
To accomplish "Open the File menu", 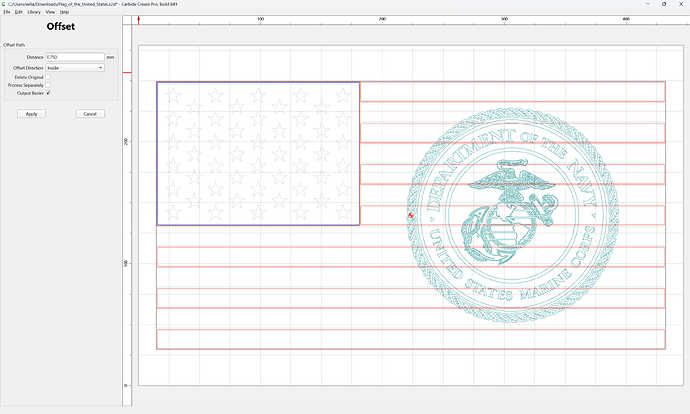I will (x=7, y=12).
